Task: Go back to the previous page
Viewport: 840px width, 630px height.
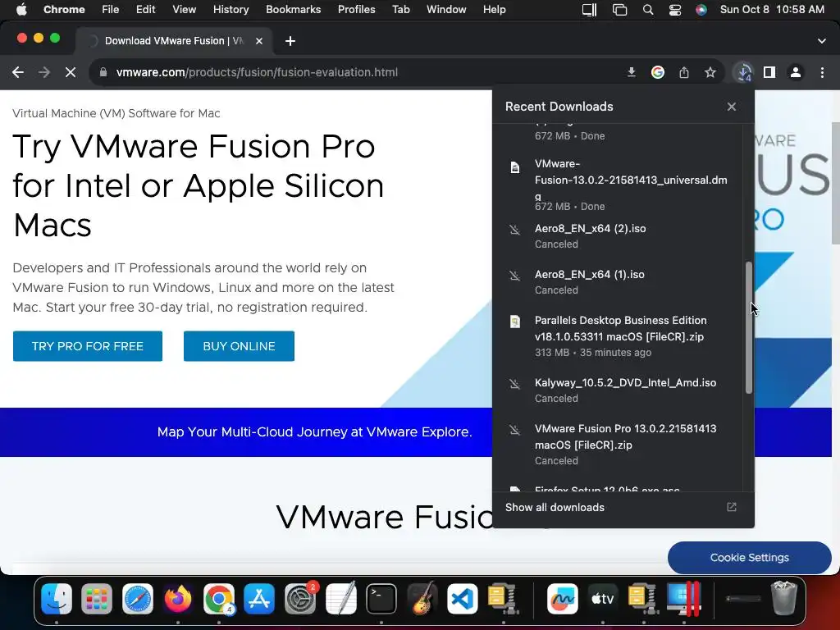Action: tap(18, 72)
